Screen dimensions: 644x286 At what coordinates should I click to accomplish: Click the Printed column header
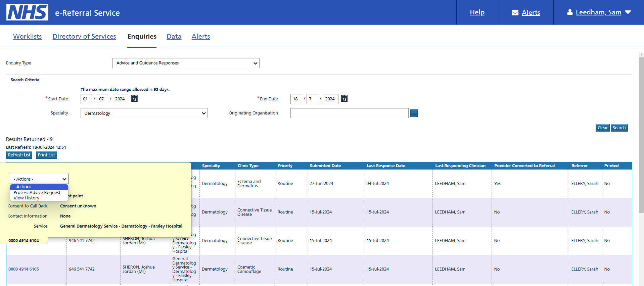(611, 166)
